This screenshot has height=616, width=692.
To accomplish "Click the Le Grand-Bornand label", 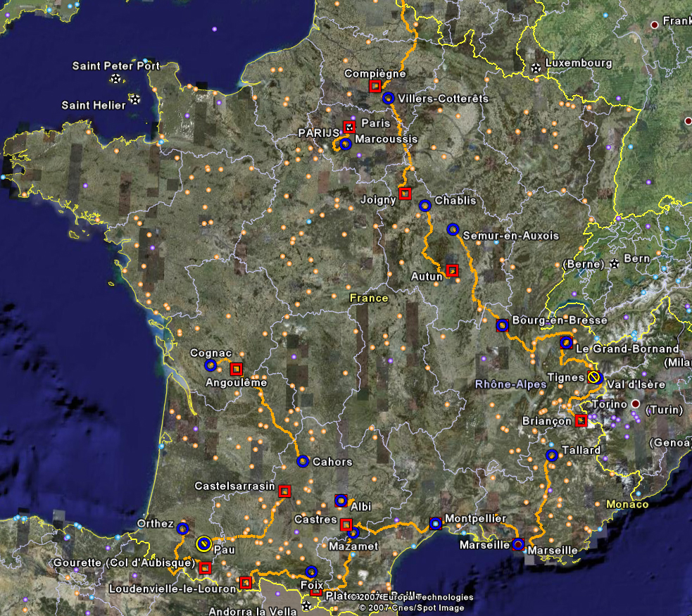I will click(627, 348).
